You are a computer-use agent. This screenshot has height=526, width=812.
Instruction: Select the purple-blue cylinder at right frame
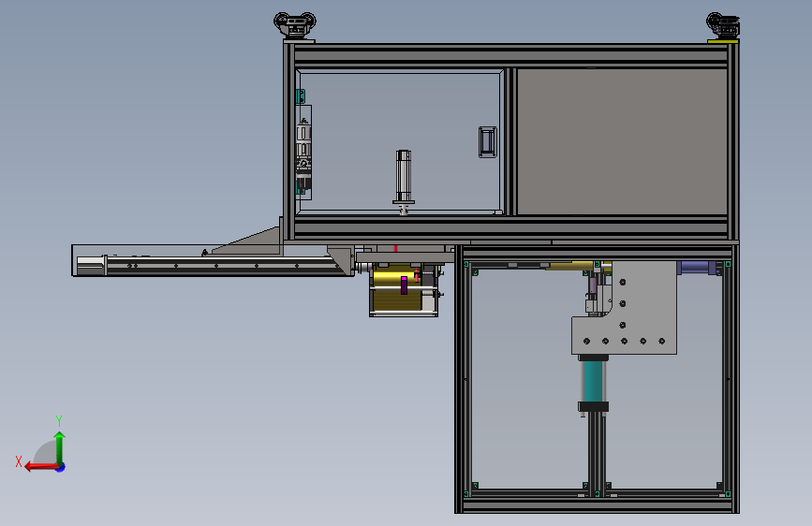pyautogui.click(x=697, y=268)
